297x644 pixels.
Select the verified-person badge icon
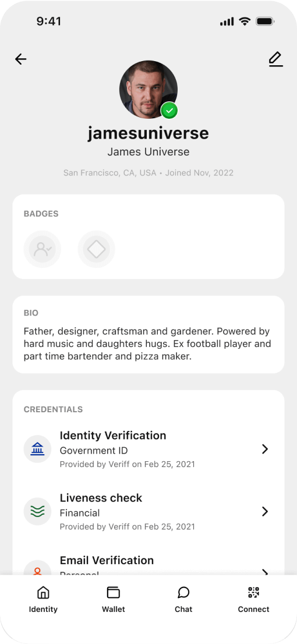pos(43,249)
